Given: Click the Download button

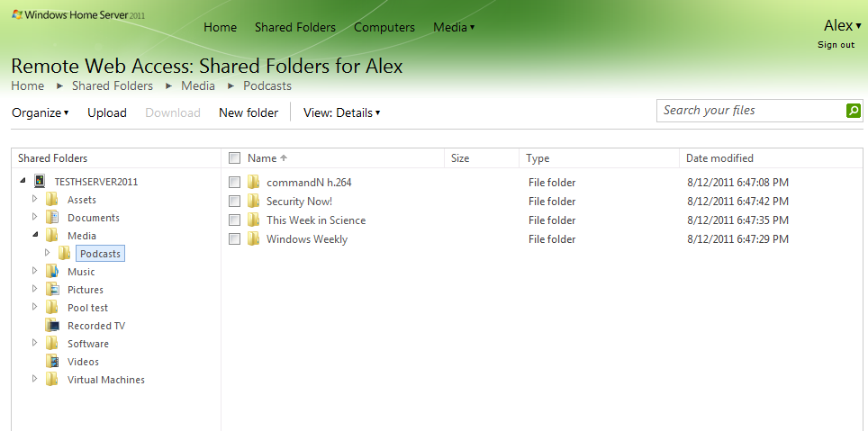Looking at the screenshot, I should click(173, 112).
